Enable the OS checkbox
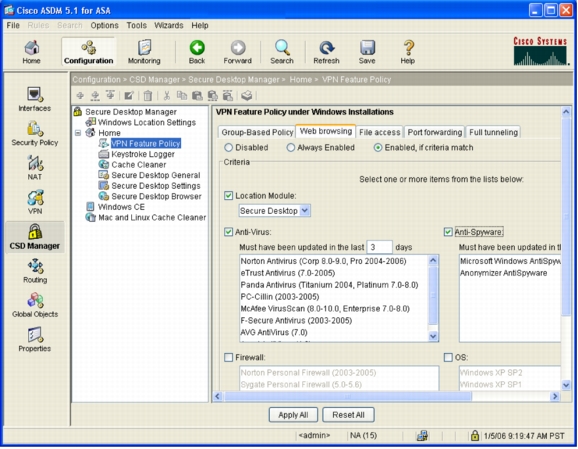This screenshot has height=449, width=578. point(448,357)
